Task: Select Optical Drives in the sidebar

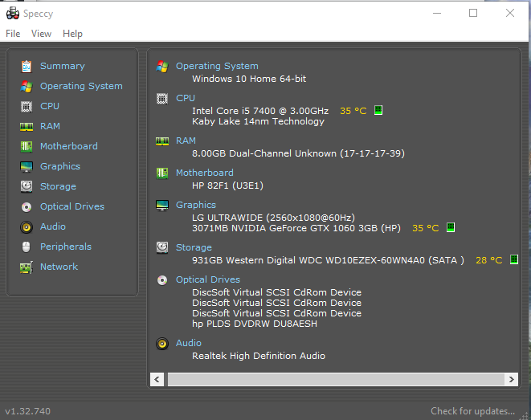Action: click(x=72, y=206)
